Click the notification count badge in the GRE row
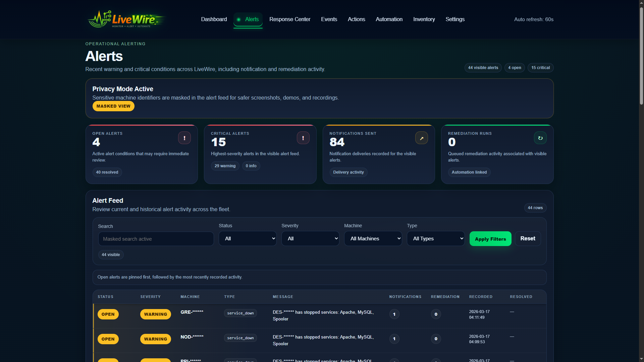 tap(394, 314)
